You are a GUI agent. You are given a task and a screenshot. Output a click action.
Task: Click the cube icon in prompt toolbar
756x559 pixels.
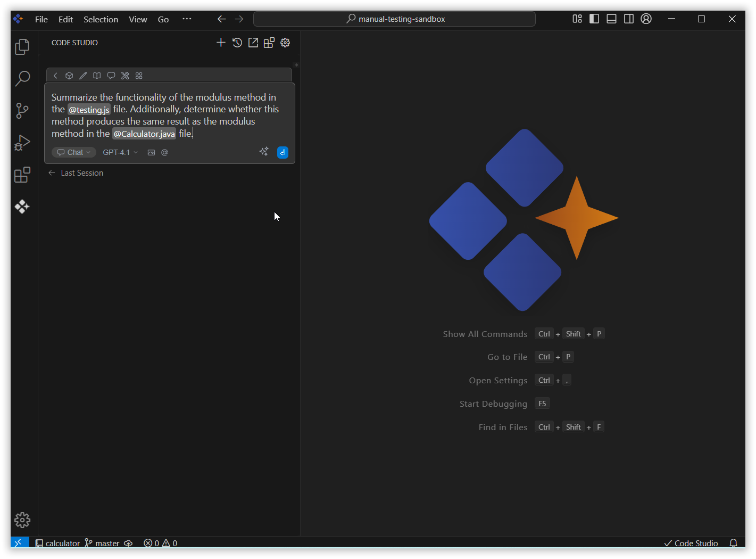pyautogui.click(x=69, y=76)
